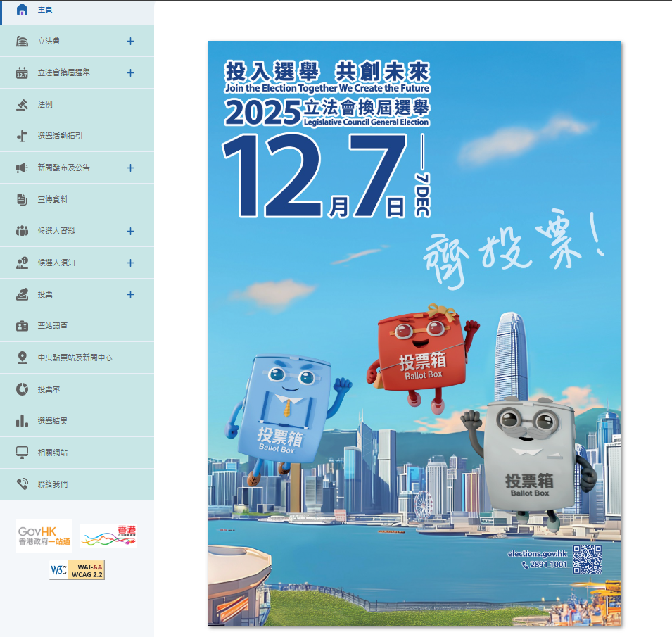
Task: Click the bar chart icon for 選舉結果
Action: point(22,421)
